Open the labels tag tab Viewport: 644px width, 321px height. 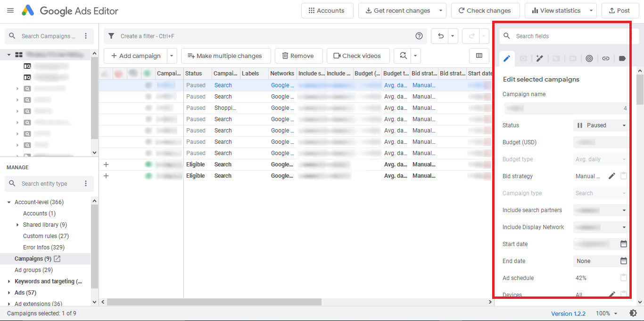point(622,58)
